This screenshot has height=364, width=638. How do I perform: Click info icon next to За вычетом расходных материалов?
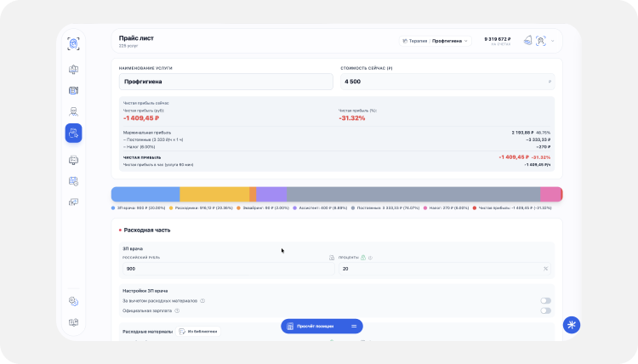[x=202, y=301]
